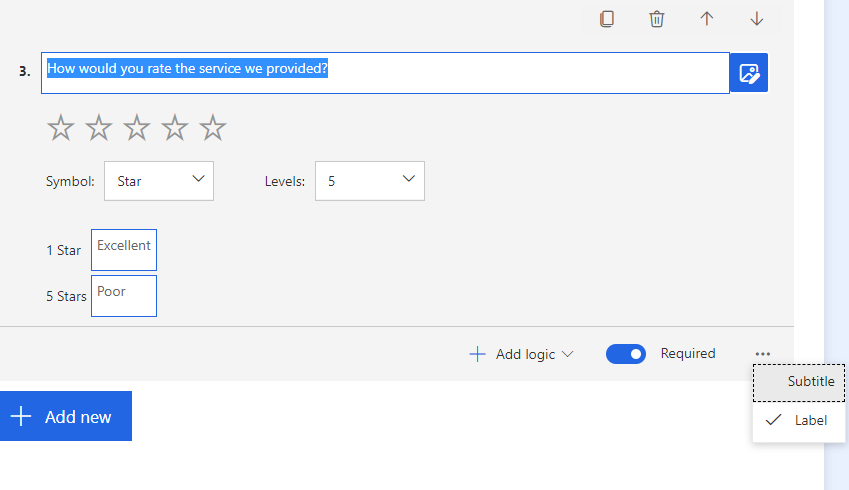
Task: Move question down with the down arrow
Action: pos(756,19)
